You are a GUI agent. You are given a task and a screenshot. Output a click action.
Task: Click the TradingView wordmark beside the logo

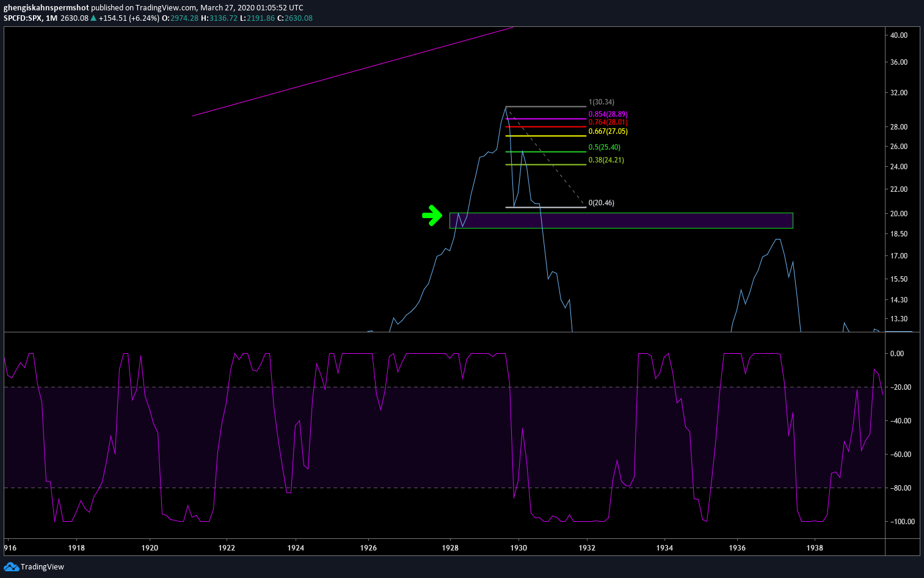(42, 567)
